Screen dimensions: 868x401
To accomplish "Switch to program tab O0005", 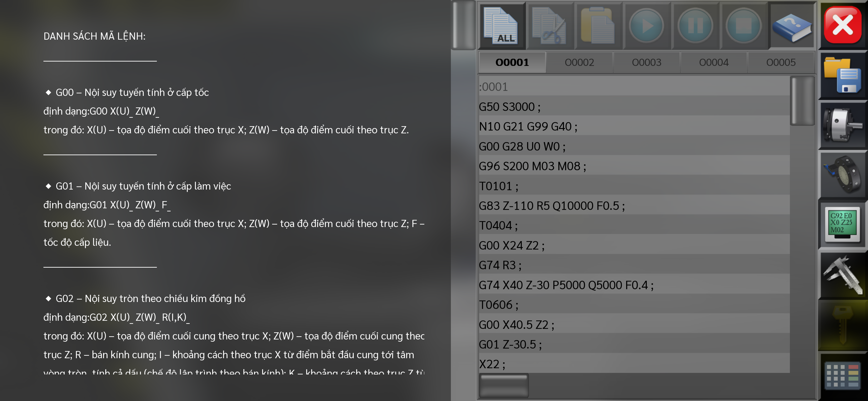I will click(x=781, y=62).
